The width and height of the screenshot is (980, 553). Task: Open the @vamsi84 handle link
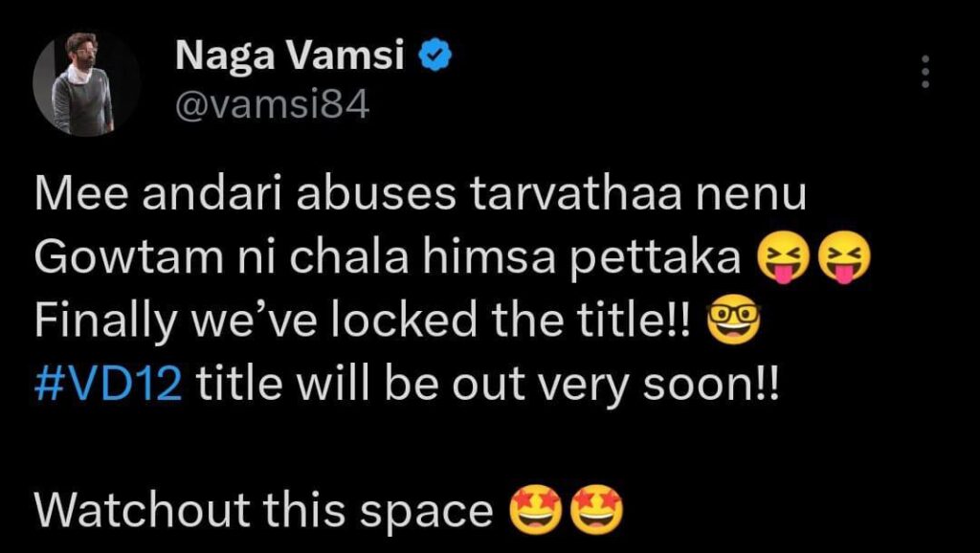pos(273,106)
